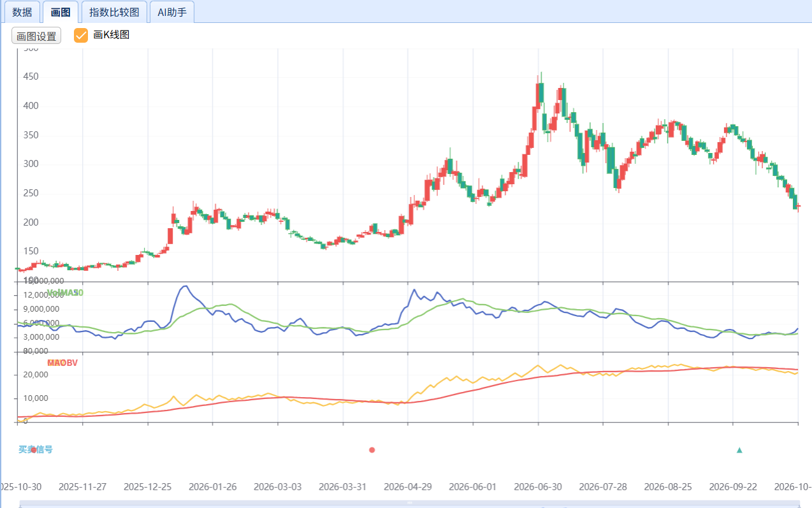This screenshot has width=812, height=508.
Task: Select the 画图 tab
Action: (x=61, y=12)
